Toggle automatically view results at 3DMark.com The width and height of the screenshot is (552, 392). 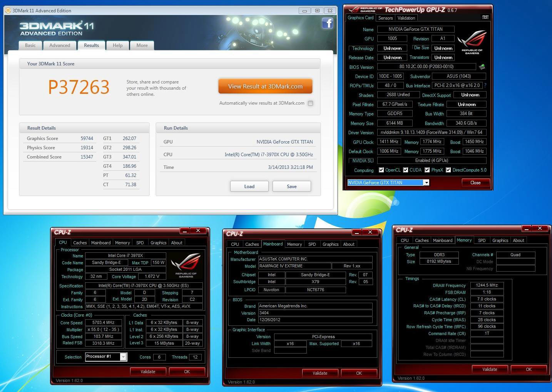[x=310, y=103]
